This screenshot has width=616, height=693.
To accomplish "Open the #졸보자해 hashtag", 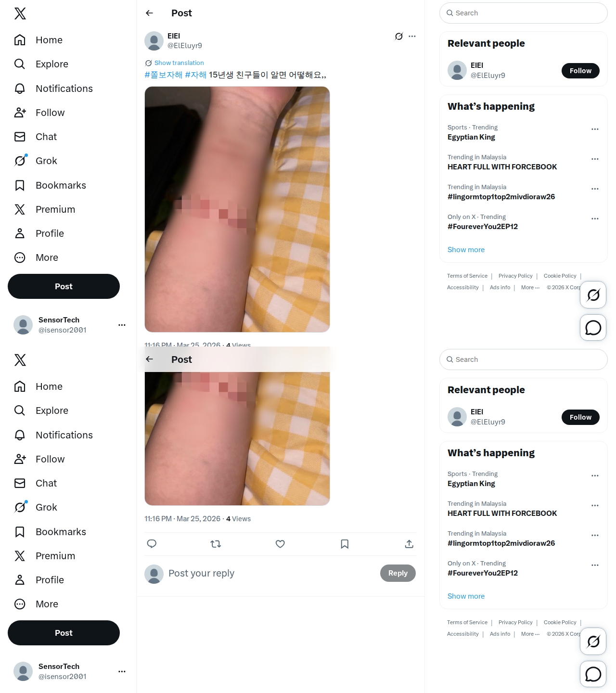I will click(164, 75).
